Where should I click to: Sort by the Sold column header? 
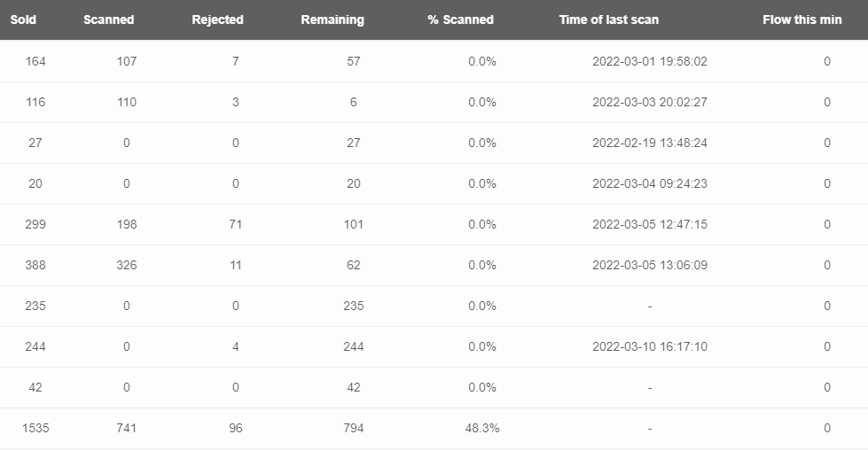point(23,19)
